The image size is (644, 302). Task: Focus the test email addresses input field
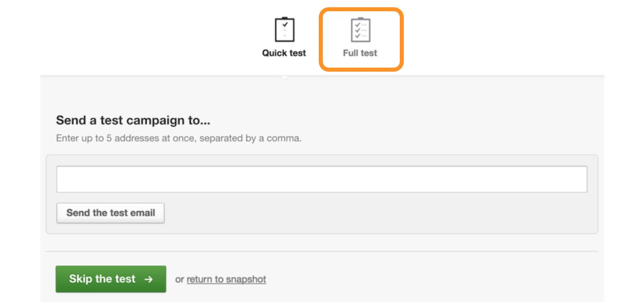coord(322,179)
